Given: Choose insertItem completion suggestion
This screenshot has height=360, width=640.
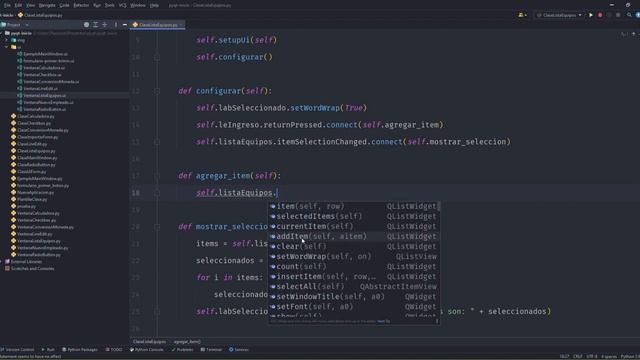Looking at the screenshot, I should click(x=353, y=276).
